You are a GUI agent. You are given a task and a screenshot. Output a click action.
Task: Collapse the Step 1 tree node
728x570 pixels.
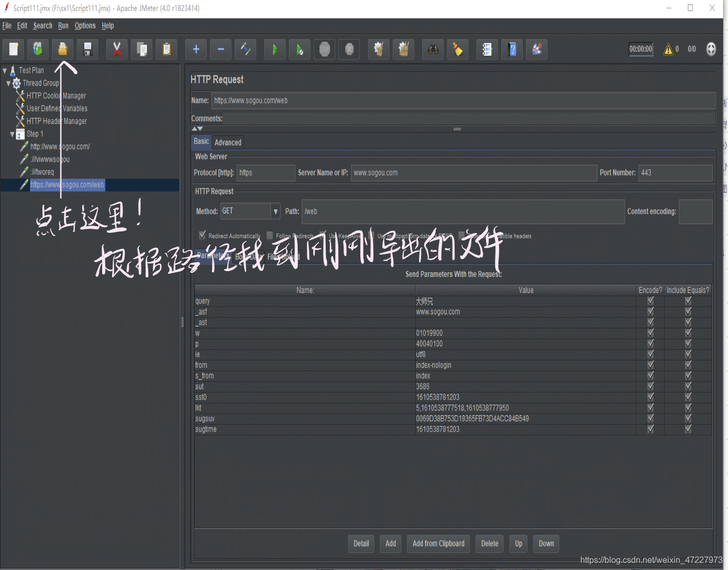(x=12, y=134)
